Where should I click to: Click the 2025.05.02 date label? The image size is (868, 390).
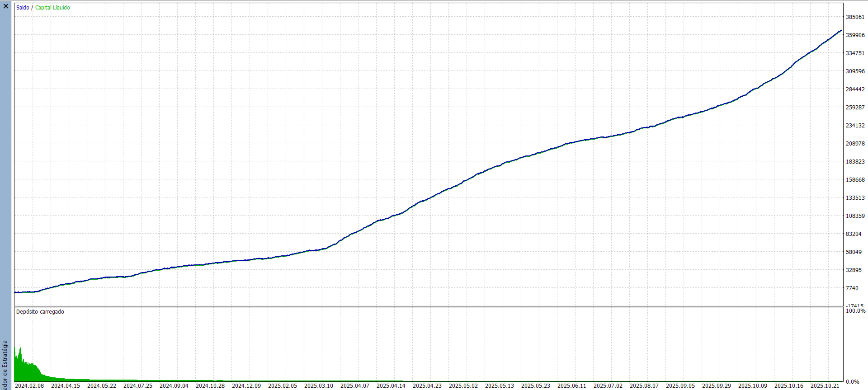pyautogui.click(x=463, y=386)
